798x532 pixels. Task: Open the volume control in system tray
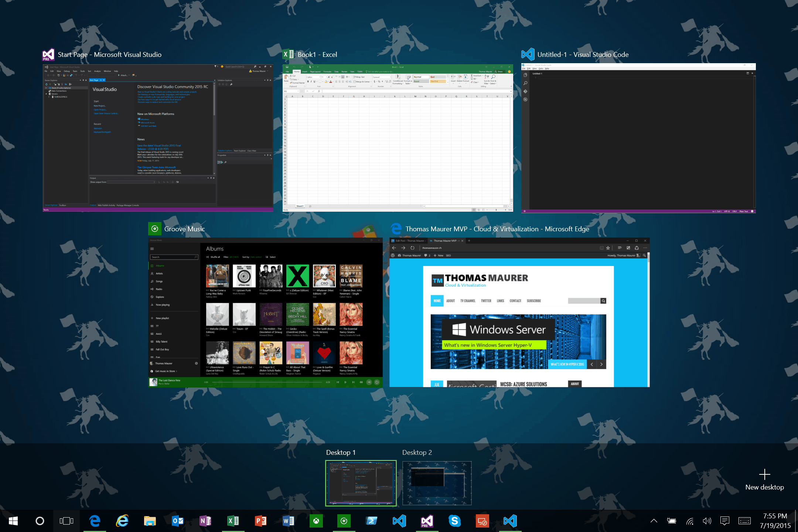point(707,521)
